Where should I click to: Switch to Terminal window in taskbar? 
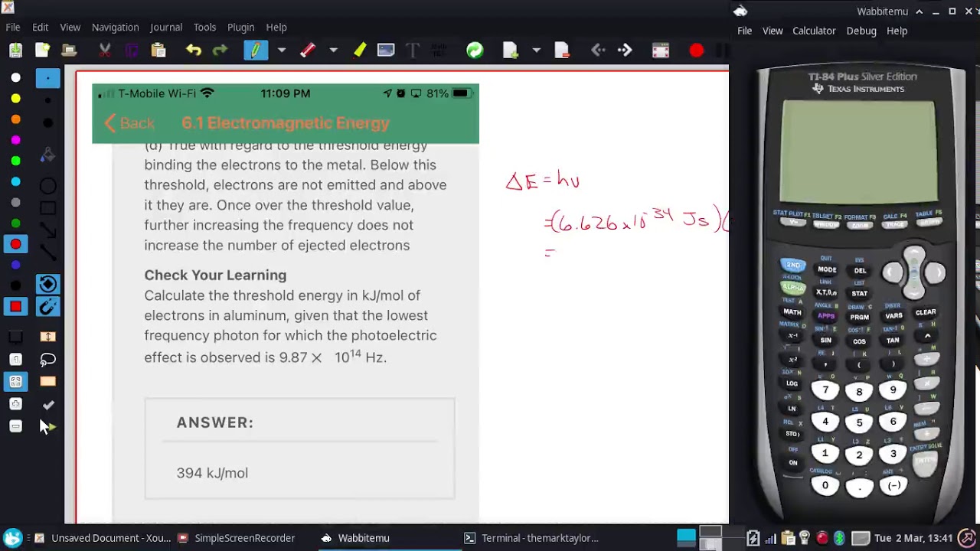point(531,538)
